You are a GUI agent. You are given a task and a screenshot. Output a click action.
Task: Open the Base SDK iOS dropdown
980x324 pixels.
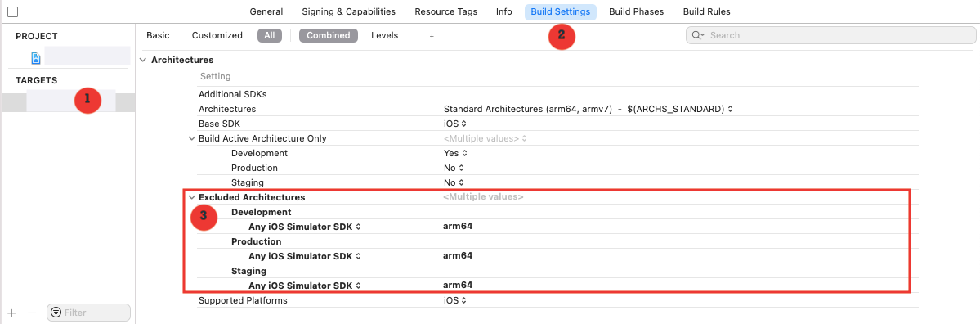click(455, 124)
